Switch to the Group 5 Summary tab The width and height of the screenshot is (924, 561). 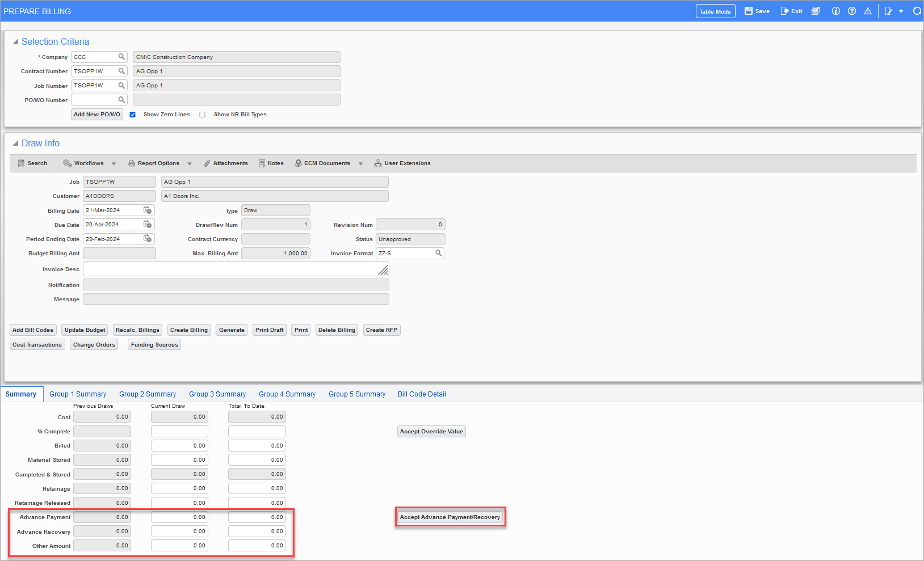[x=357, y=394]
